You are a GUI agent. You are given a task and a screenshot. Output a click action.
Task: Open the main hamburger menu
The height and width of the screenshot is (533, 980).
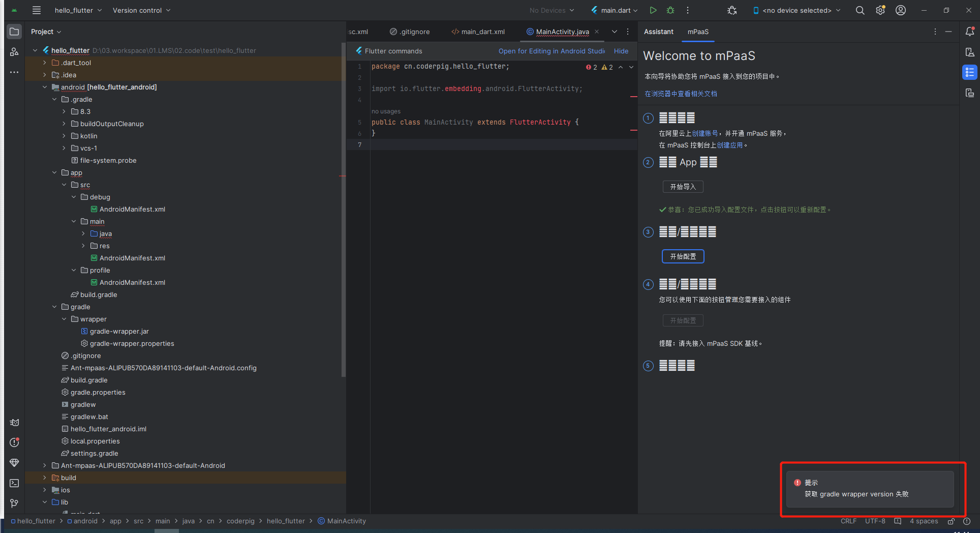point(36,10)
